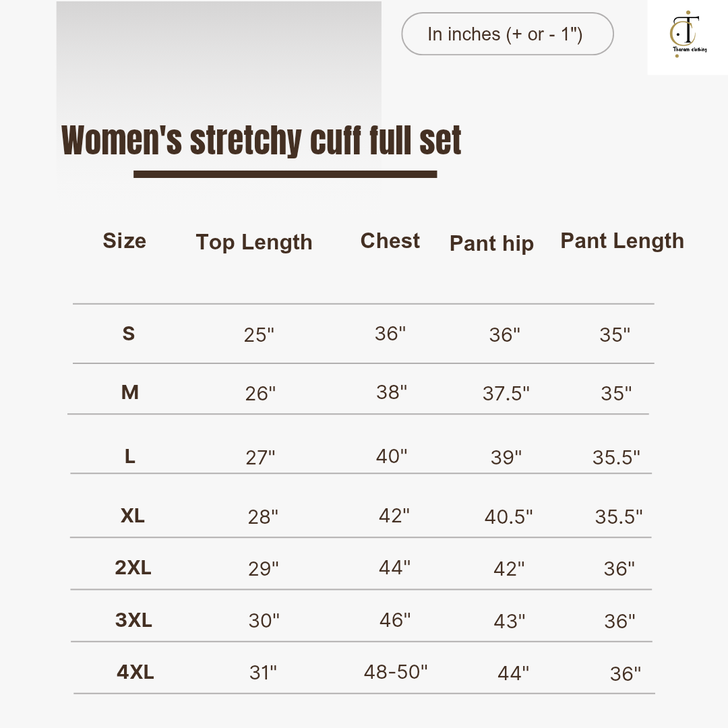The image size is (728, 728).
Task: Click the 2XL size row label
Action: point(133,568)
